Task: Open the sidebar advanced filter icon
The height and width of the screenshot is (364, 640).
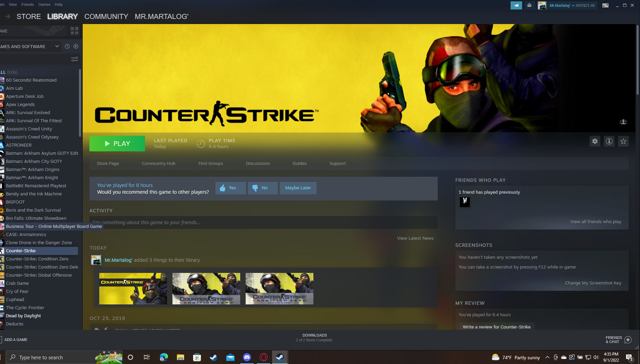Action: point(75,59)
